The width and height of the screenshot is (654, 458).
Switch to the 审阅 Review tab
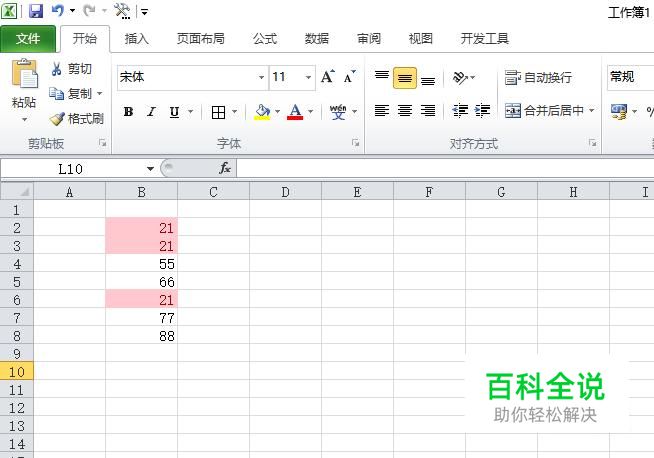[369, 39]
